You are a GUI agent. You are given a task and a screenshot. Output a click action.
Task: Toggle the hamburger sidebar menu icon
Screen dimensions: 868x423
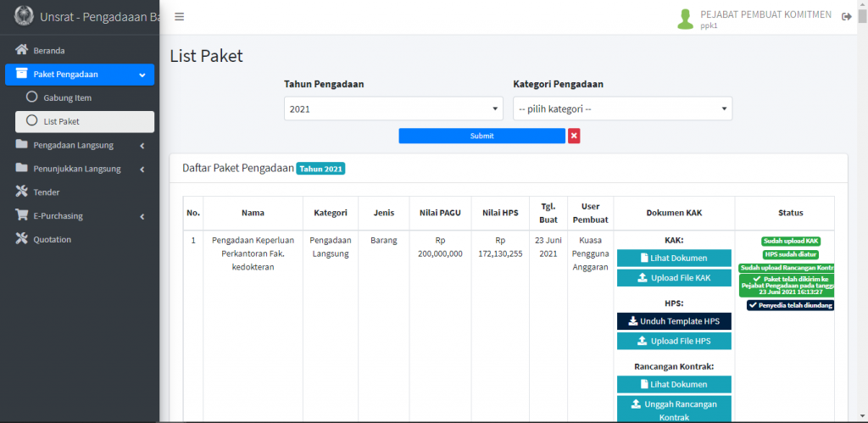pyautogui.click(x=179, y=17)
